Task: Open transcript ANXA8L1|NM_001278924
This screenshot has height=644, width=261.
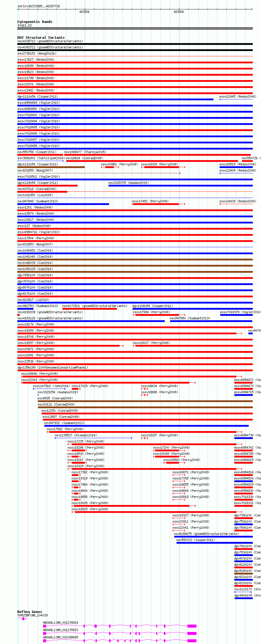Action: (x=61, y=623)
